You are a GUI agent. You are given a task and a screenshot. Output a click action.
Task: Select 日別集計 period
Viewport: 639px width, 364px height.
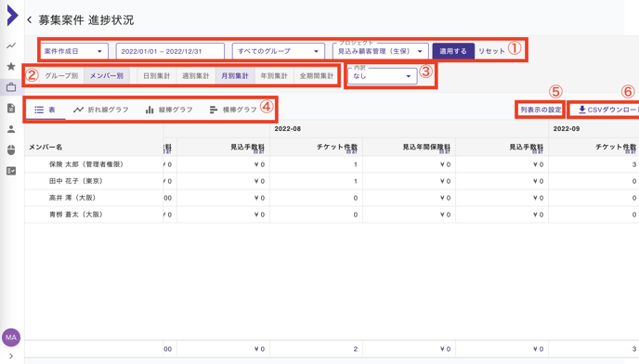tap(156, 76)
